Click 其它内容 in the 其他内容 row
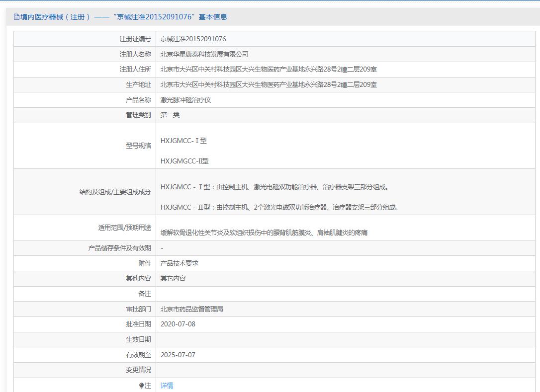540x392 pixels. click(173, 278)
